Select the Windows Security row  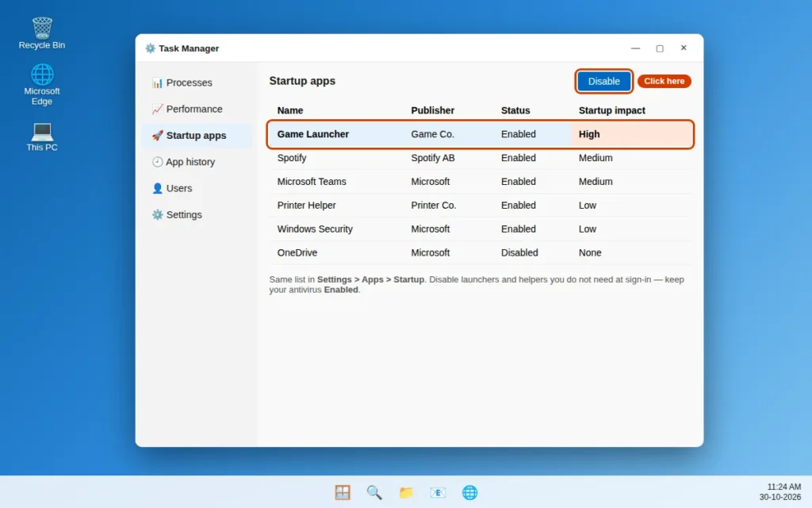480,229
